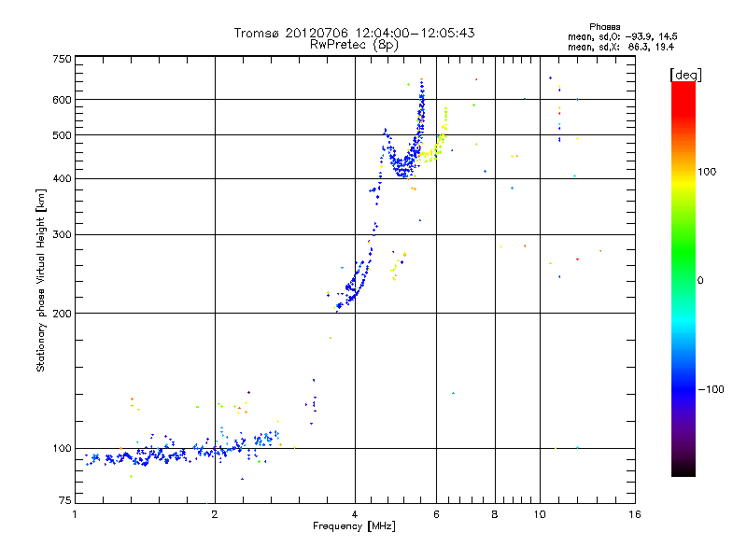Click x-axis tick label '8'
This screenshot has height=560, width=747.
point(495,514)
